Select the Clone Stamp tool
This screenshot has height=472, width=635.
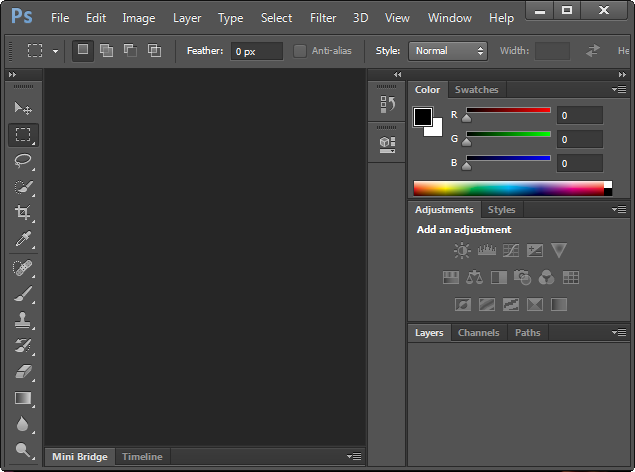pos(23,320)
